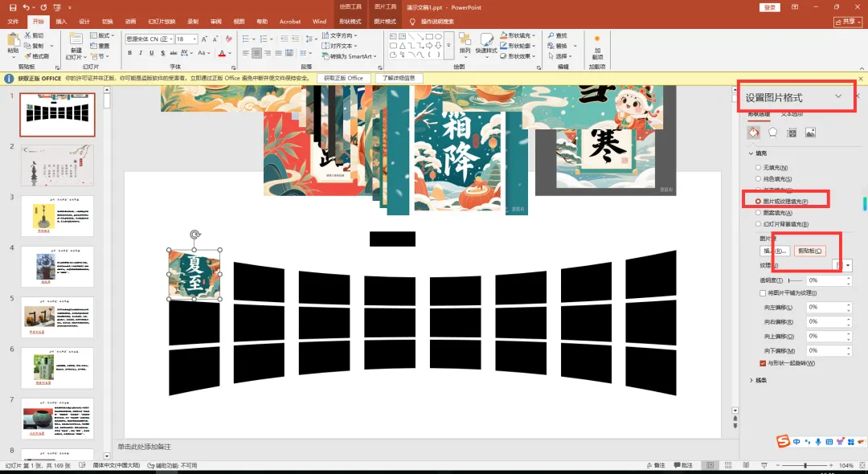The width and height of the screenshot is (868, 474).
Task: Click 剪贴板 clipboard button in pane
Action: coord(810,251)
